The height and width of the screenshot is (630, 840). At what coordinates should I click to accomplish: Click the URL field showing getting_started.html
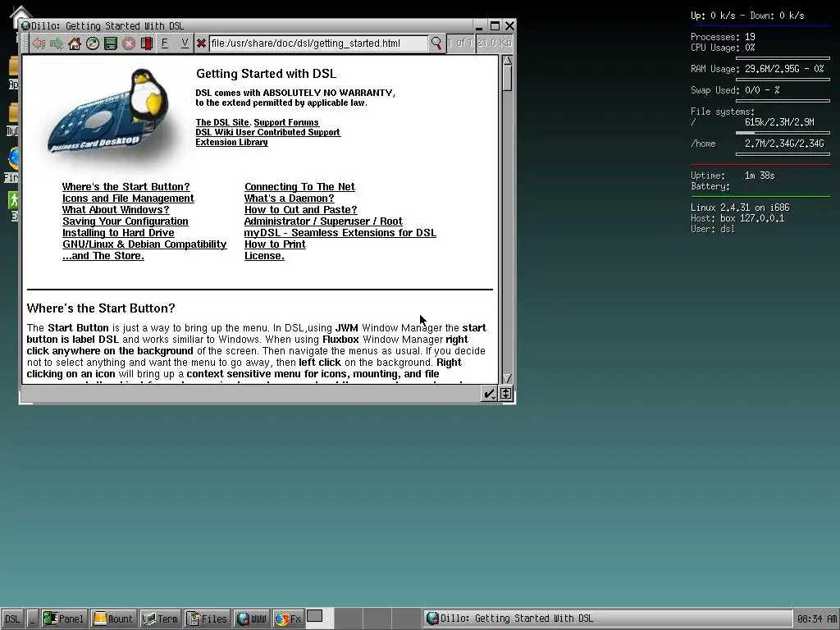click(319, 43)
